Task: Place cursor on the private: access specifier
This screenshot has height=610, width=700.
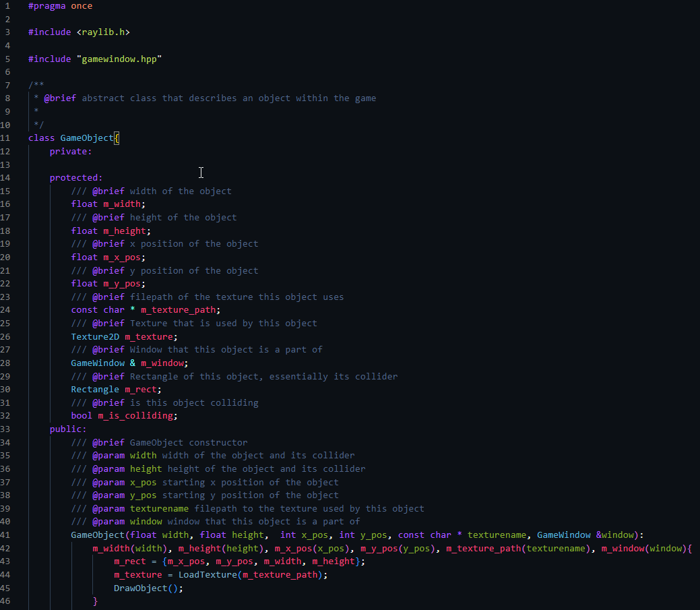Action: 70,152
